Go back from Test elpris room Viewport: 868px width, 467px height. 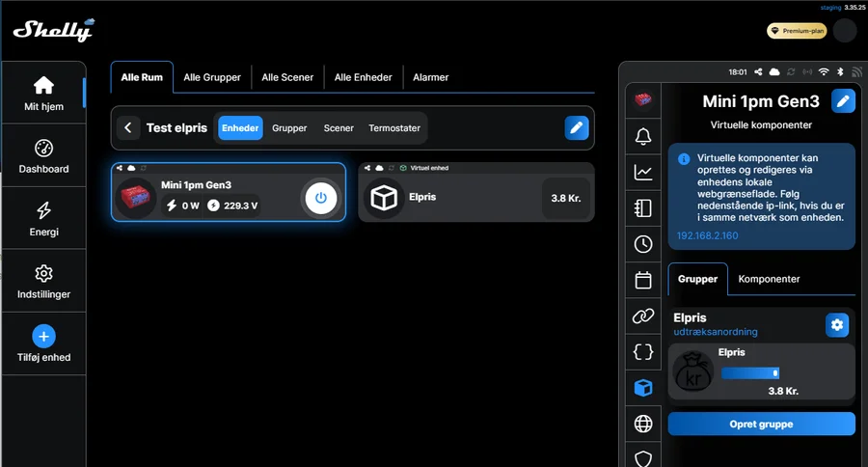coord(128,128)
